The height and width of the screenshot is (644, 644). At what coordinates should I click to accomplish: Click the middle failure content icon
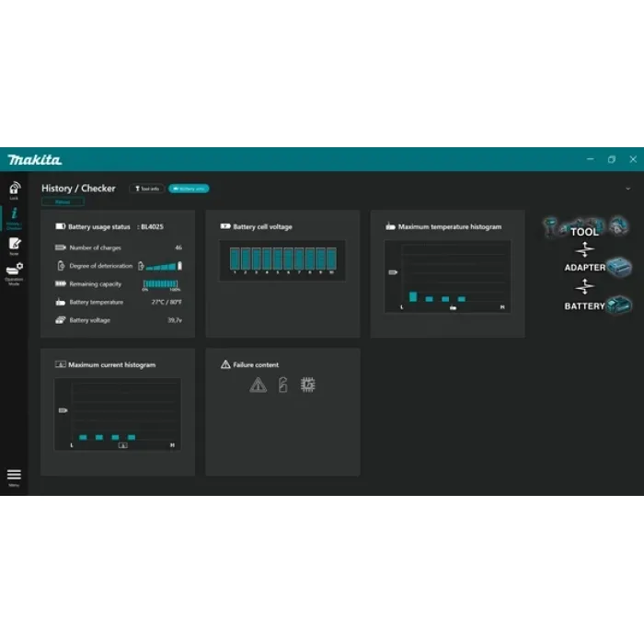[x=282, y=385]
